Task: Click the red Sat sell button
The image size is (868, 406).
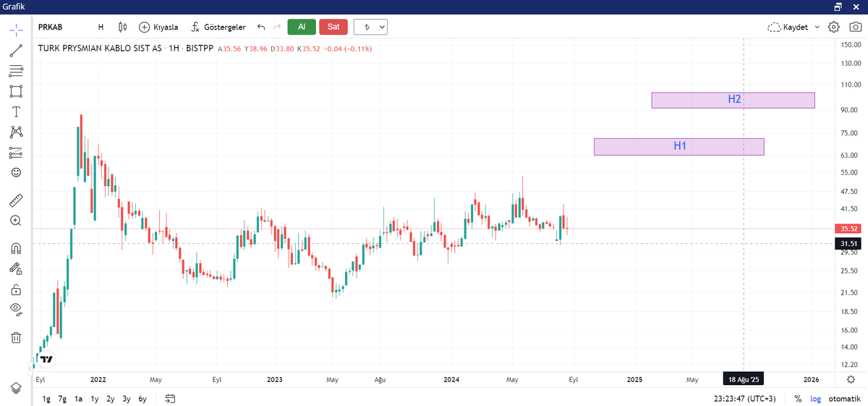Action: coord(333,27)
